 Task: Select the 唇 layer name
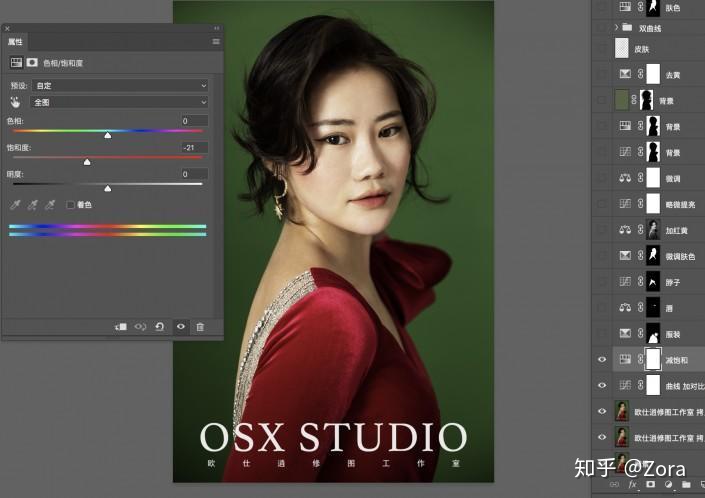click(669, 308)
